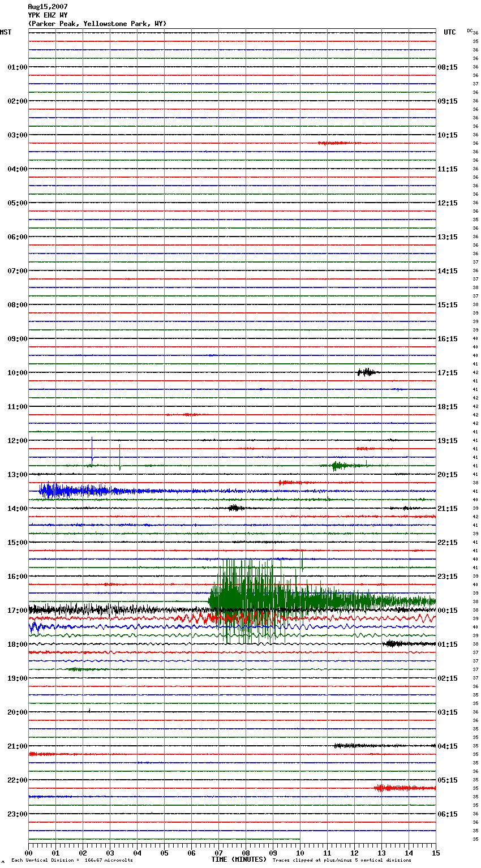This screenshot has height=868, width=481.
Task: Click the 00 minute tick on bottom axis
Action: [28, 853]
